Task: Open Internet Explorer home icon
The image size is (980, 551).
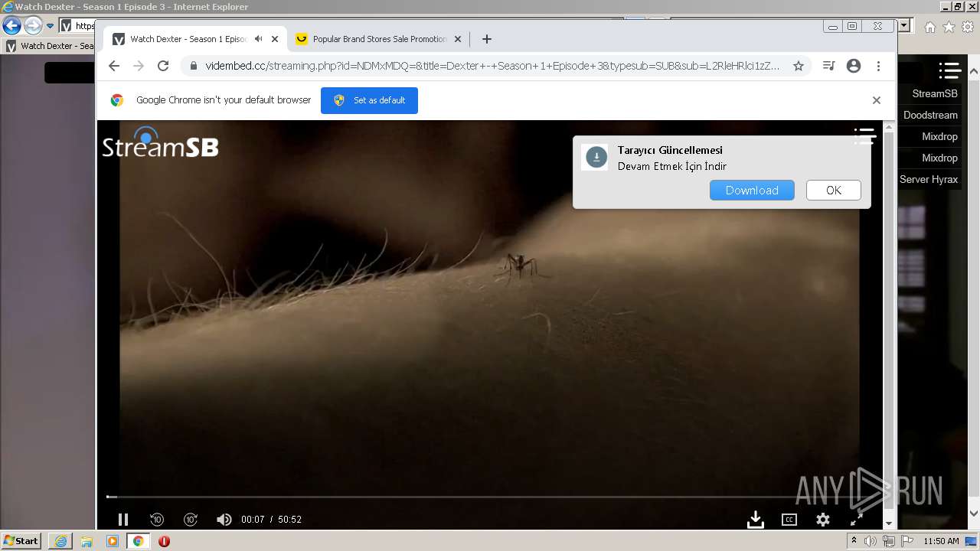Action: (x=929, y=27)
